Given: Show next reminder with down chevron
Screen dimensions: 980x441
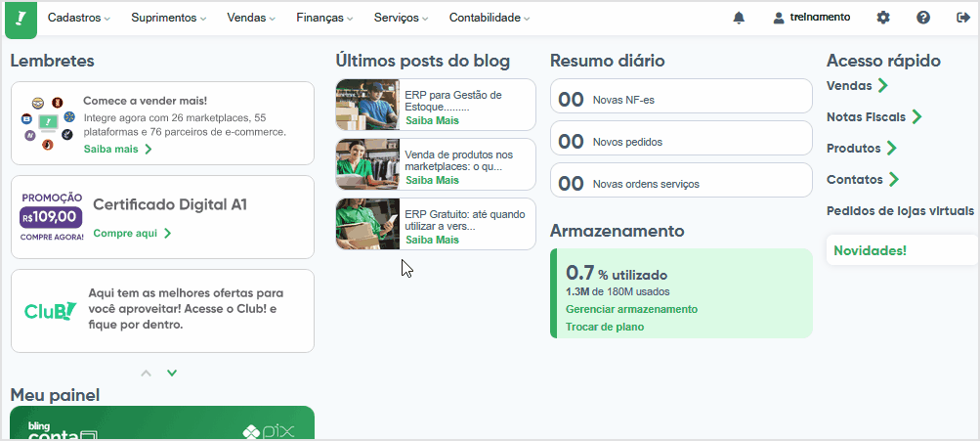Looking at the screenshot, I should 172,373.
